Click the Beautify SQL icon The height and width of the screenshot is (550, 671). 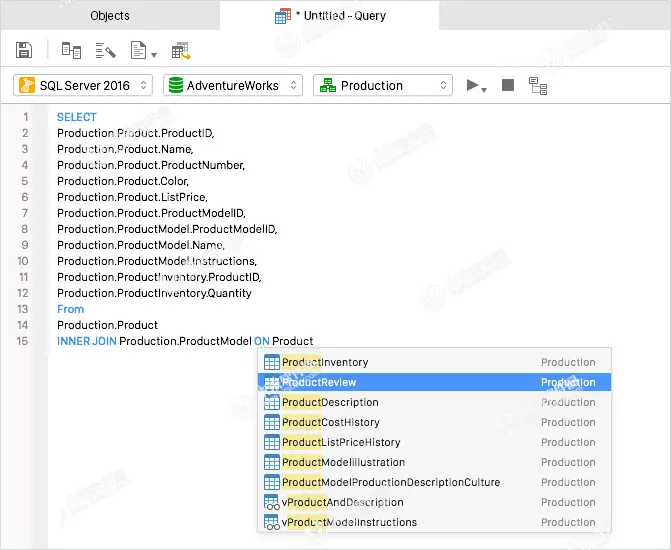coord(106,50)
